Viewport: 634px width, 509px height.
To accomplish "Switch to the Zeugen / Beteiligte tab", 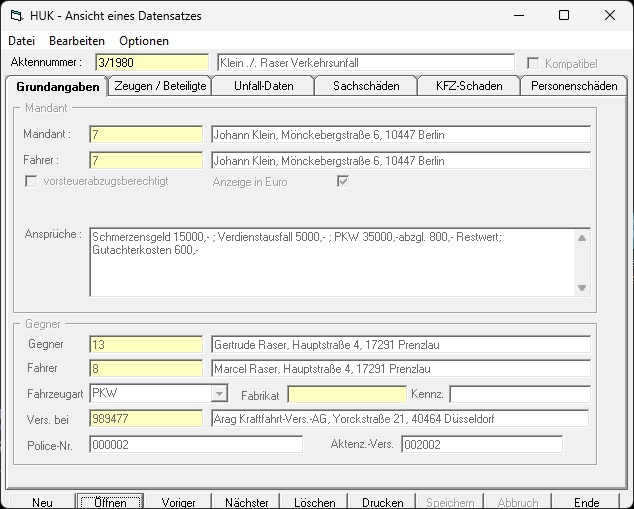I will pos(160,86).
